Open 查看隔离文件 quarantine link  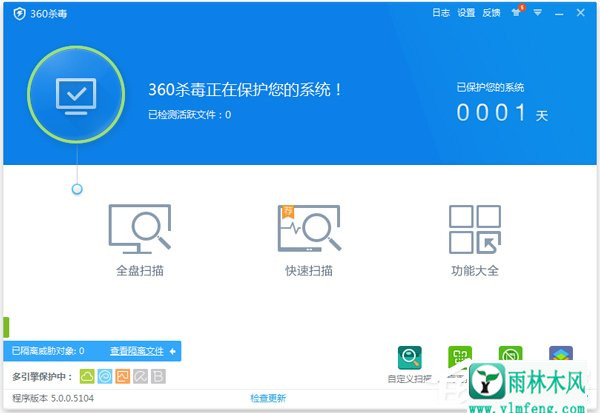point(137,351)
